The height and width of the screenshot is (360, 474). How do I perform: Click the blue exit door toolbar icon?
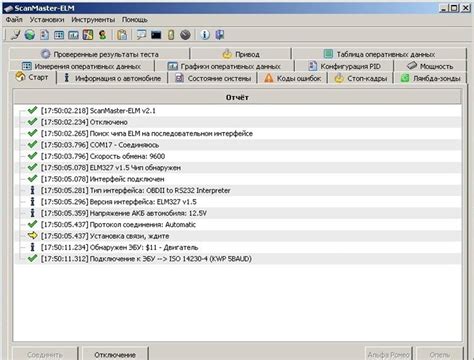[x=219, y=35]
